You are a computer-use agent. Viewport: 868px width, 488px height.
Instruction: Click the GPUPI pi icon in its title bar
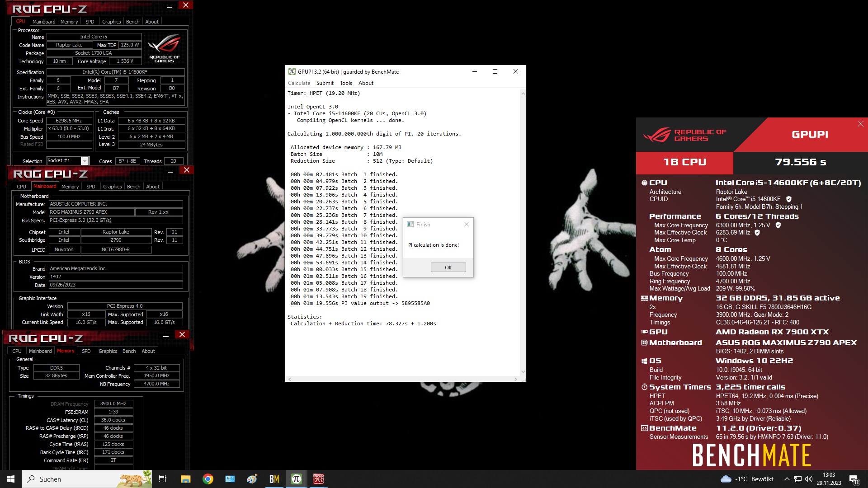point(292,71)
